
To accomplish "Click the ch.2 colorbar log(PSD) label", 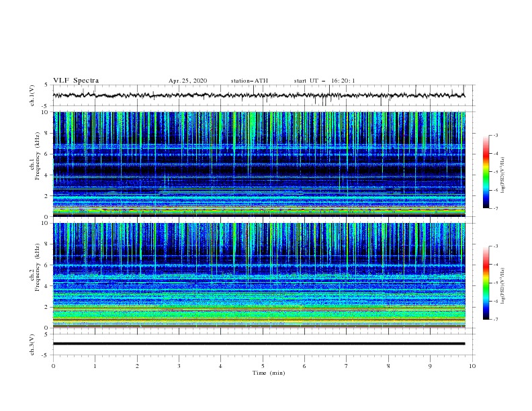I will coord(502,285).
